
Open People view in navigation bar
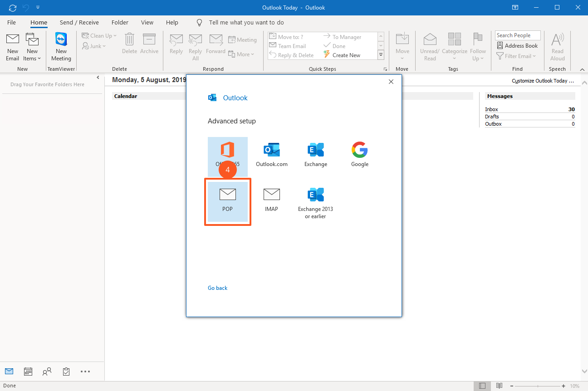click(47, 371)
